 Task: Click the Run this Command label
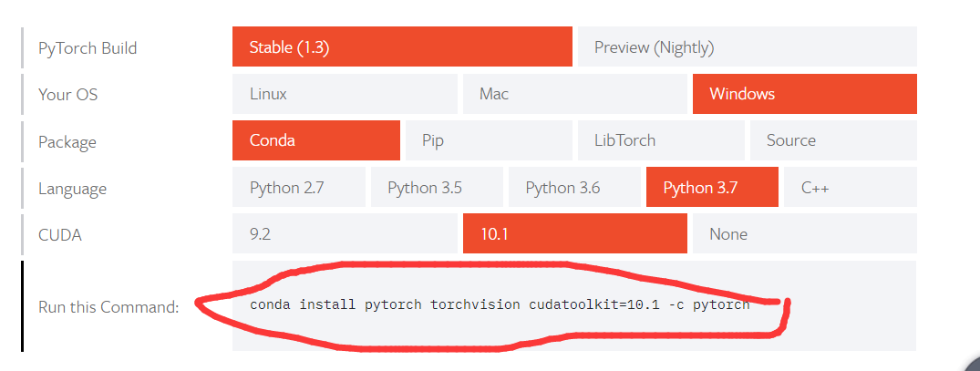(x=108, y=306)
